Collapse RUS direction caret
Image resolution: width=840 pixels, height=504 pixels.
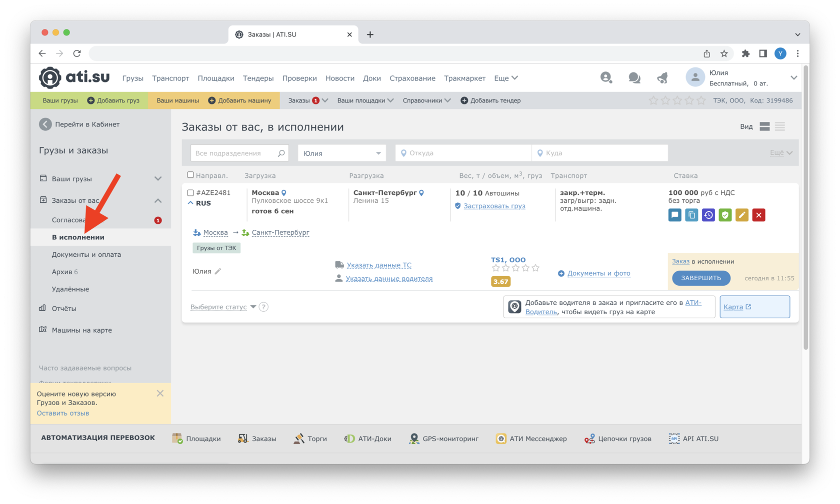[x=190, y=203]
